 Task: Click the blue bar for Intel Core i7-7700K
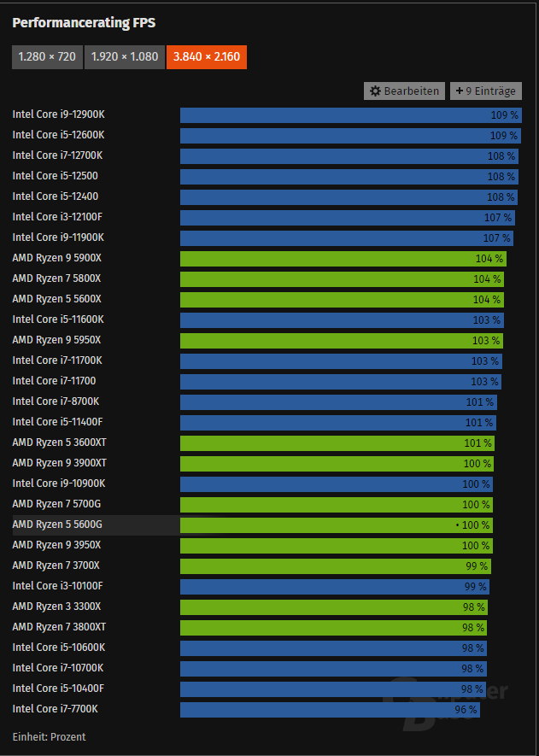[330, 710]
